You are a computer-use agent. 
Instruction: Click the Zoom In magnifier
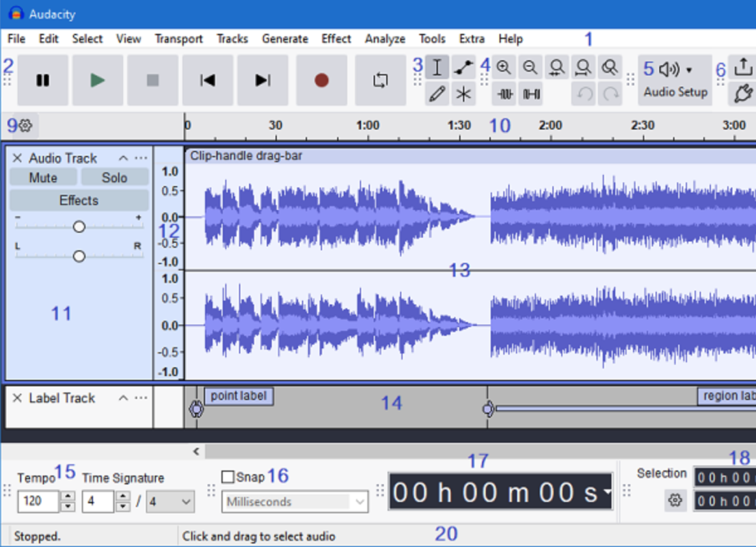pyautogui.click(x=504, y=67)
